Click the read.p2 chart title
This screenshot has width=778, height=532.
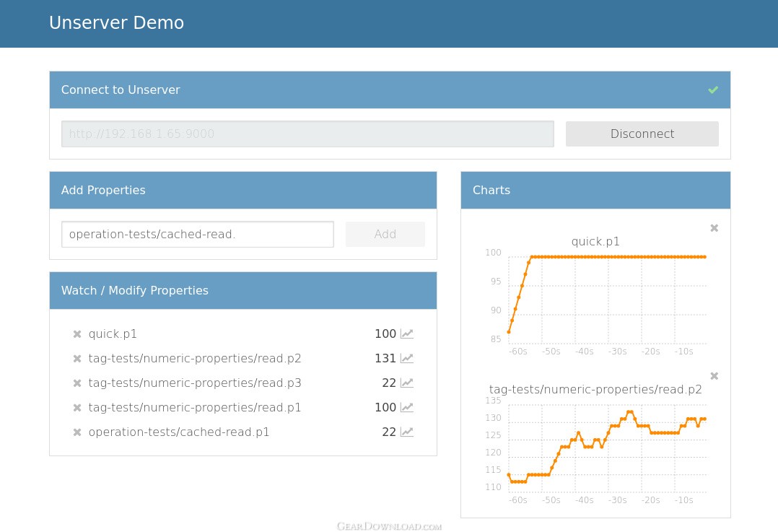point(595,390)
